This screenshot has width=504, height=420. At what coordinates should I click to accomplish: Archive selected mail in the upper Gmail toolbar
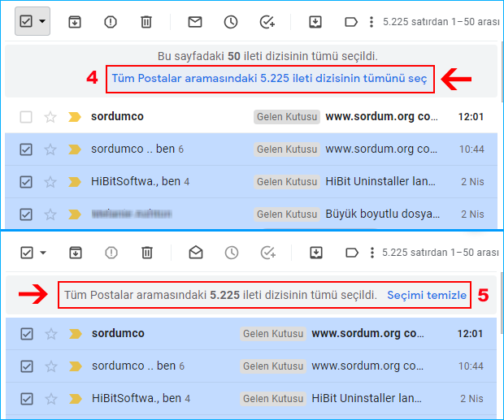tap(75, 22)
